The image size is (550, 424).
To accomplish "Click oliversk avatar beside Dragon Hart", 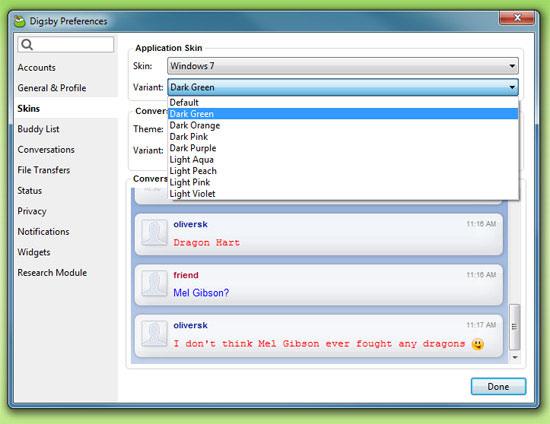I will (x=154, y=233).
